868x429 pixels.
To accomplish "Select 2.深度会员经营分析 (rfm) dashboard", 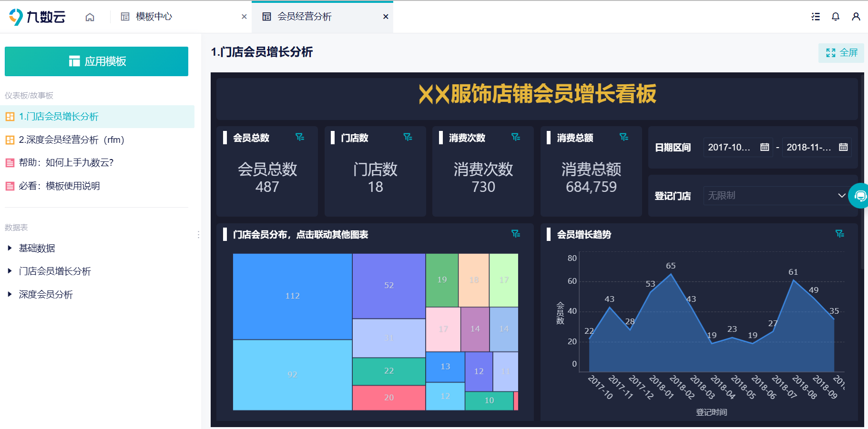I will (97, 140).
